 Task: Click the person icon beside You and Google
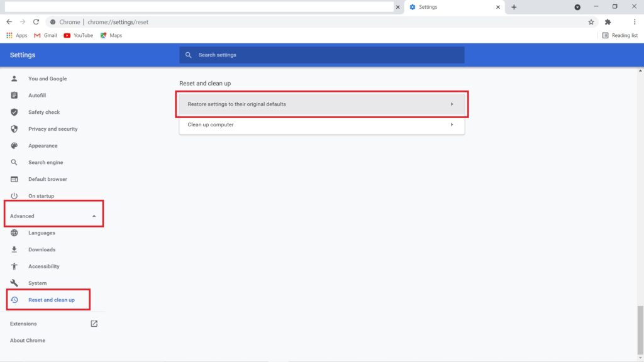(14, 79)
